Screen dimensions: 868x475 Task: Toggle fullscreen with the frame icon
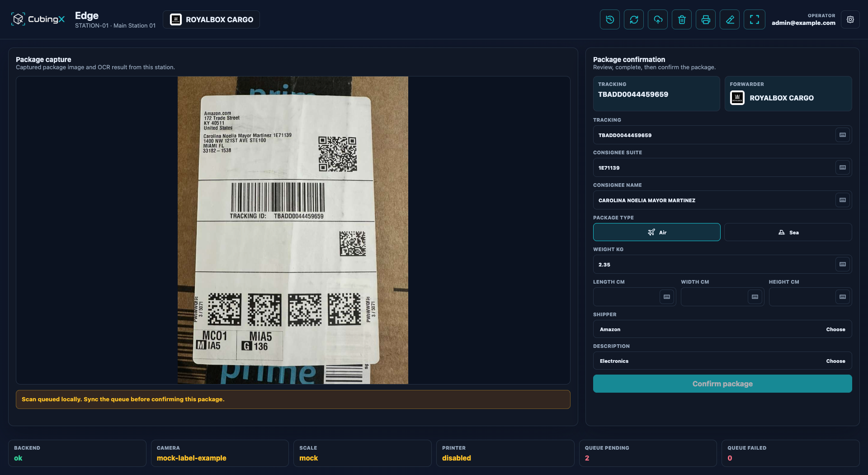click(755, 19)
